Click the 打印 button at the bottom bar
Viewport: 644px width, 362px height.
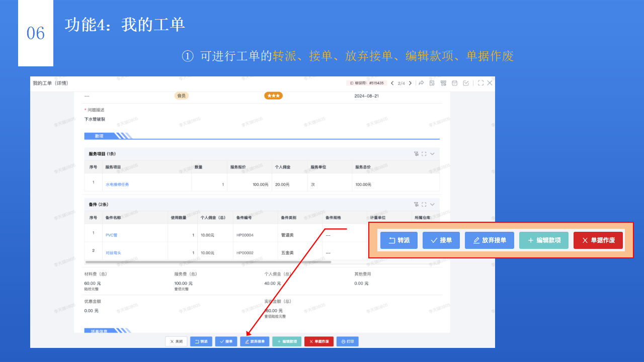(347, 341)
